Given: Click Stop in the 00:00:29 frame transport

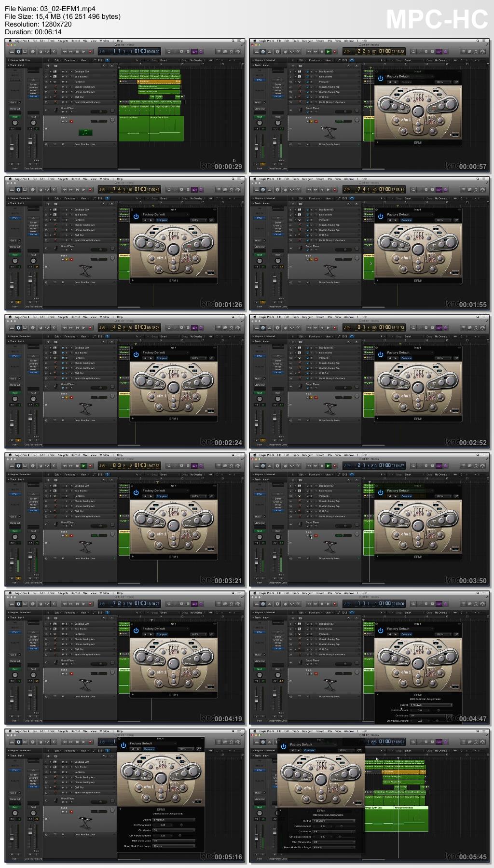Looking at the screenshot, I should click(x=77, y=52).
